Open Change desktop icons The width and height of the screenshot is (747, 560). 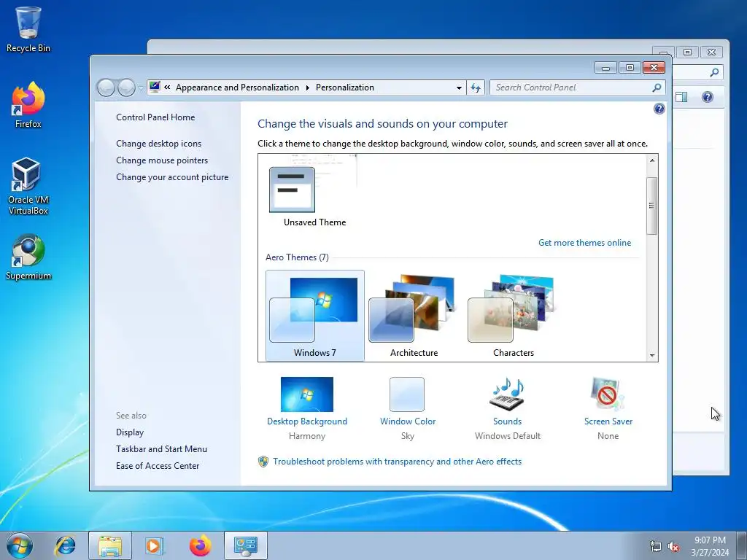point(158,144)
